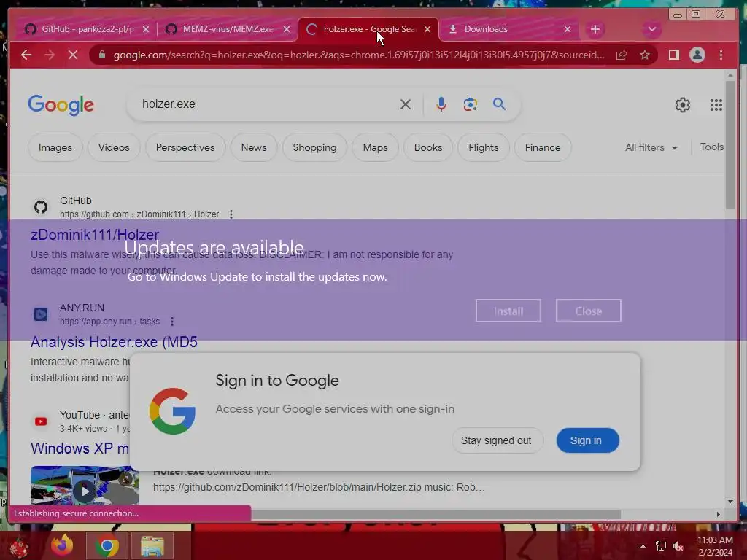
Task: Click Install on updates banner
Action: (508, 311)
